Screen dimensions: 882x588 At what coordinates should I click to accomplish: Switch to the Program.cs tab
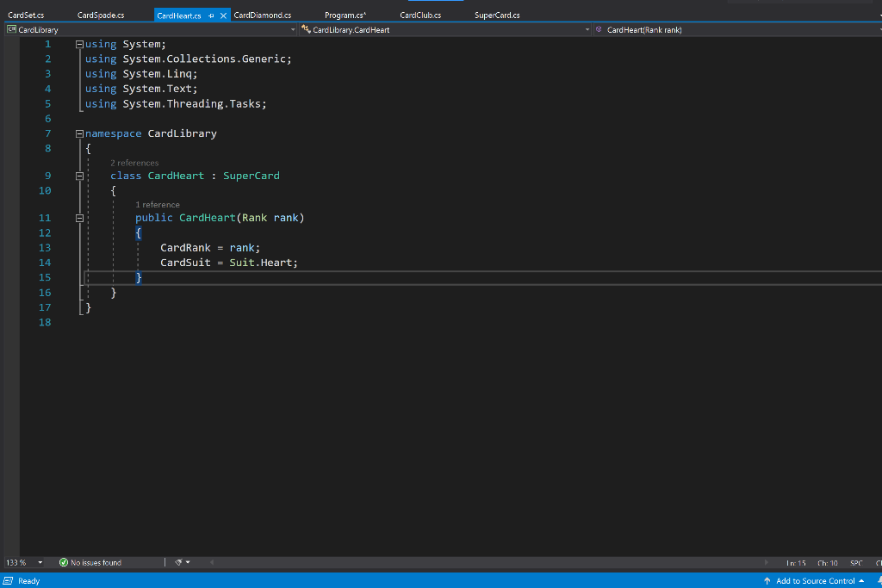pyautogui.click(x=345, y=15)
